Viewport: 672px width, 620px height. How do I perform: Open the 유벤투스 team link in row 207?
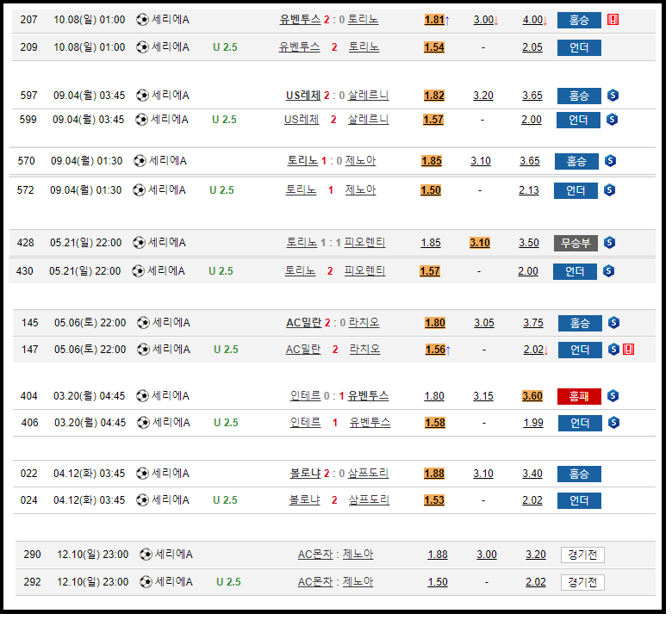tap(300, 20)
